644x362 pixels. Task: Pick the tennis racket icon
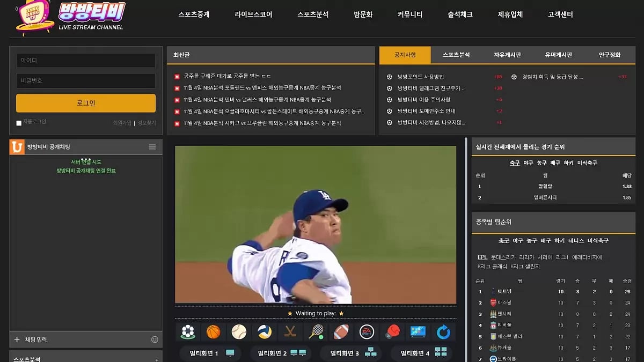click(316, 332)
